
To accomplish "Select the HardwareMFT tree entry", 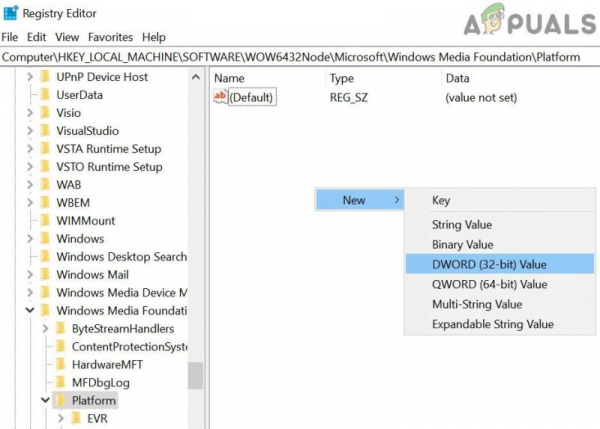I will point(107,365).
